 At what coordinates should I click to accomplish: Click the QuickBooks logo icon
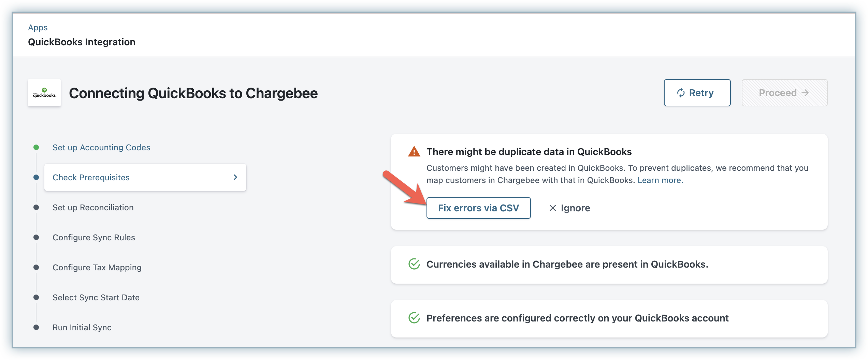[x=44, y=93]
